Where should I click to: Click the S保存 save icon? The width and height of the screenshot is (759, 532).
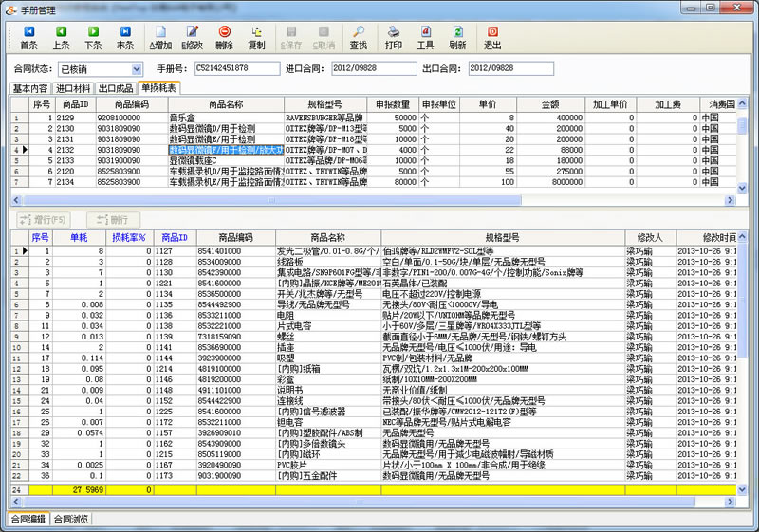tap(291, 38)
